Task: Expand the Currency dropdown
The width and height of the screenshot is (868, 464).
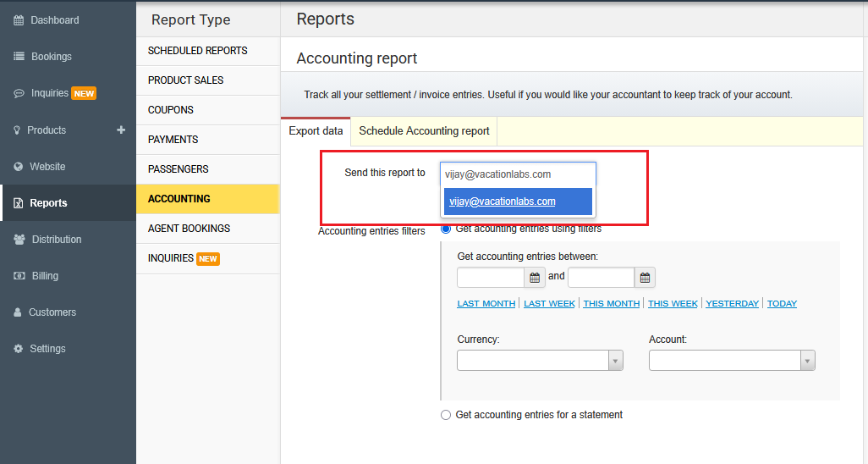Action: (540, 361)
